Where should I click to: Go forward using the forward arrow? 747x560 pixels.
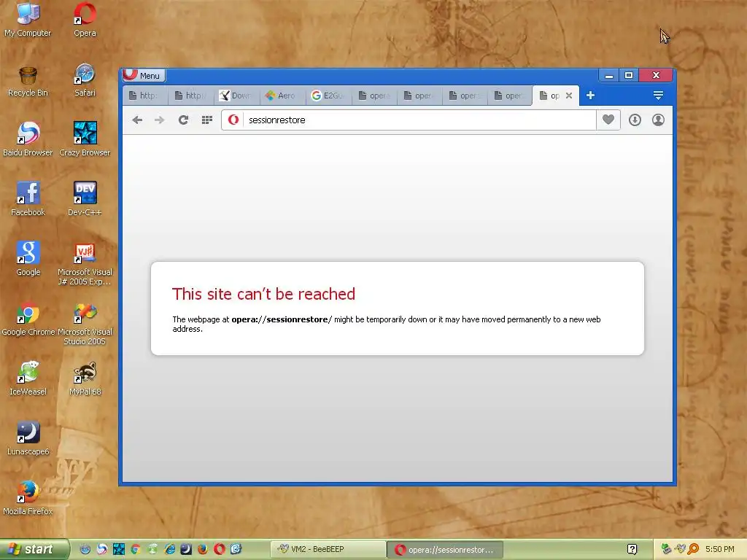coord(160,120)
